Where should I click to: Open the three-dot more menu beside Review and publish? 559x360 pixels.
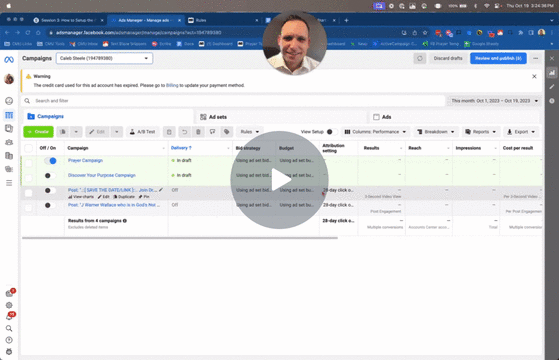click(535, 58)
